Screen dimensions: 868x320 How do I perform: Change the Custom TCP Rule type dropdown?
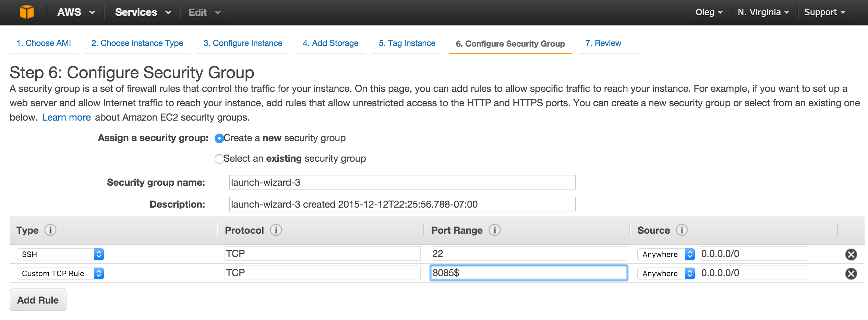click(60, 273)
